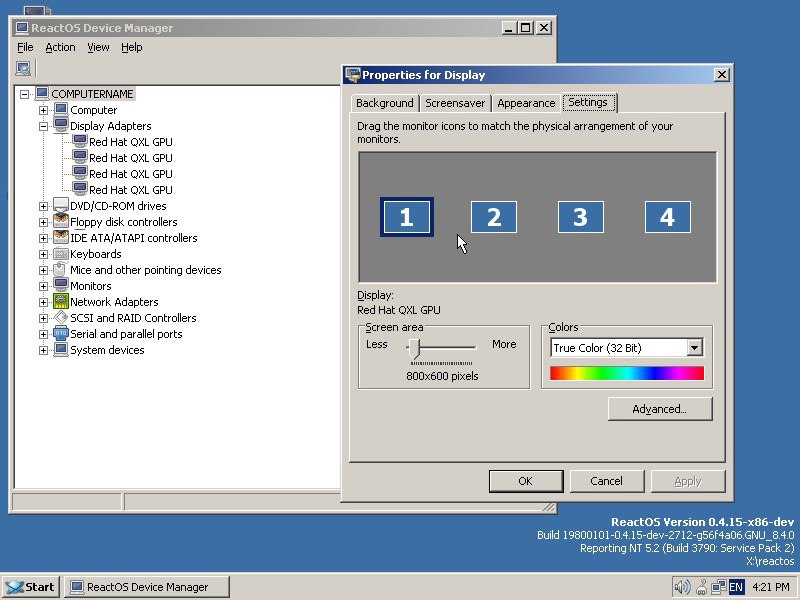The image size is (800, 600).
Task: Select COMPUTERNAME label in device tree
Action: pos(92,94)
